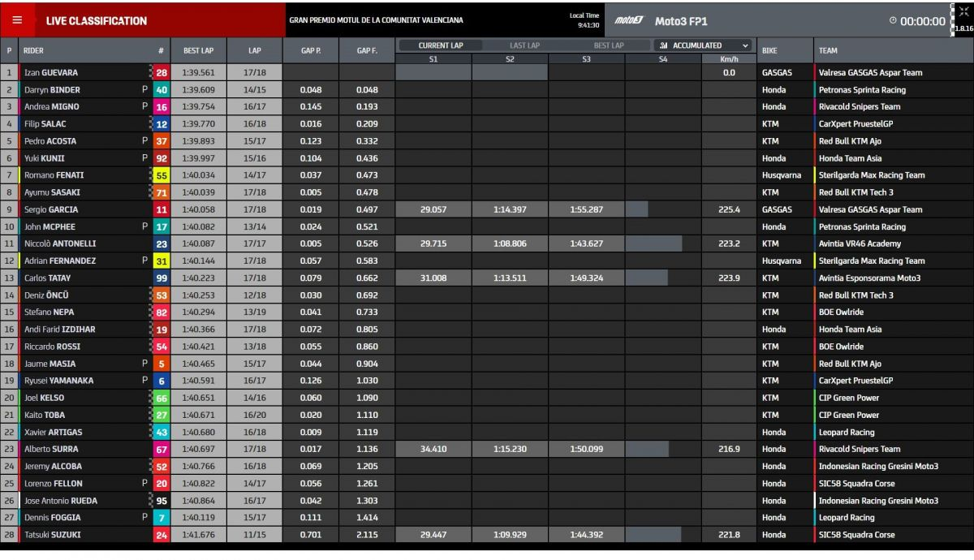Select rider Niccolò ANTONELLI

click(x=59, y=243)
